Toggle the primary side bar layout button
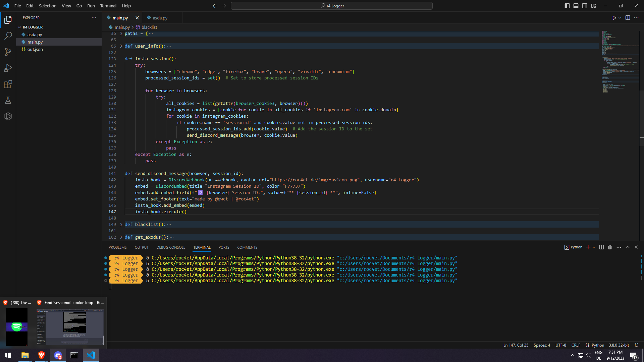 point(567,6)
